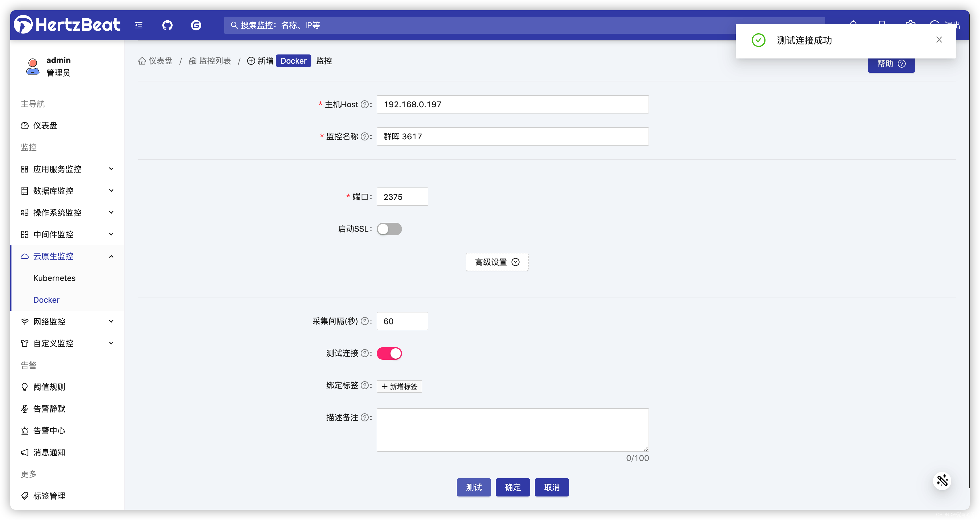The image size is (980, 520).
Task: Collapse 云原生监控 menu
Action: (67, 256)
